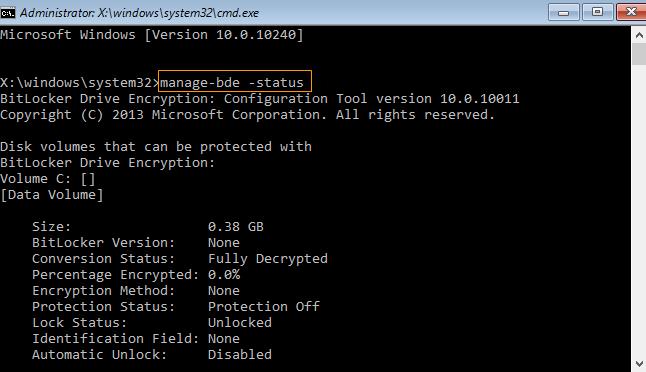Viewport: 646px width, 372px height.
Task: Click the Fully Decrypted conversion status
Action: click(x=268, y=259)
